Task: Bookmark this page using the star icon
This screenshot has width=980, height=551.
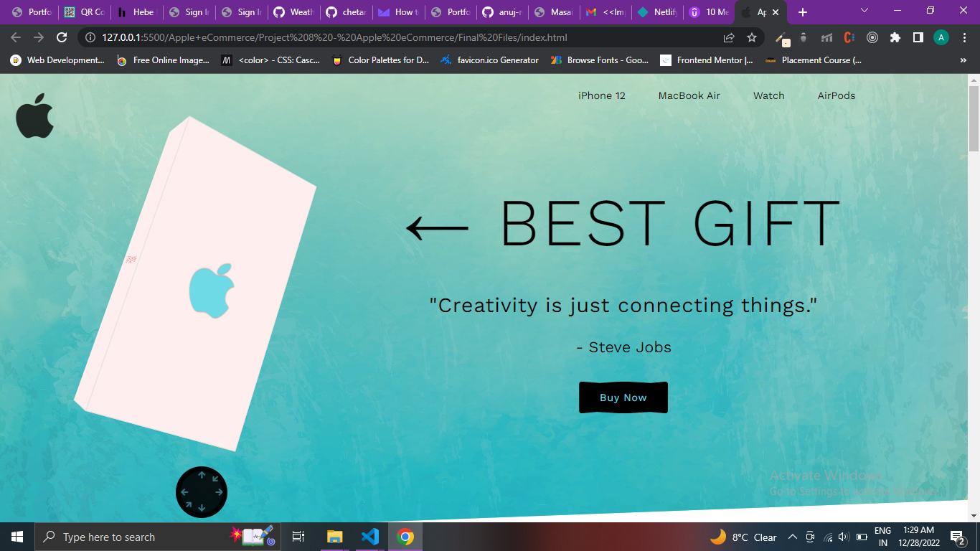Action: [751, 37]
